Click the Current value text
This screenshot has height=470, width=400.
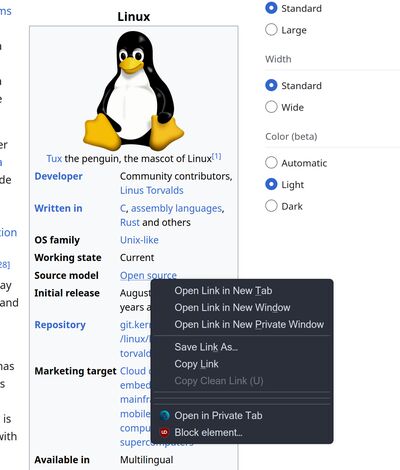click(x=137, y=258)
